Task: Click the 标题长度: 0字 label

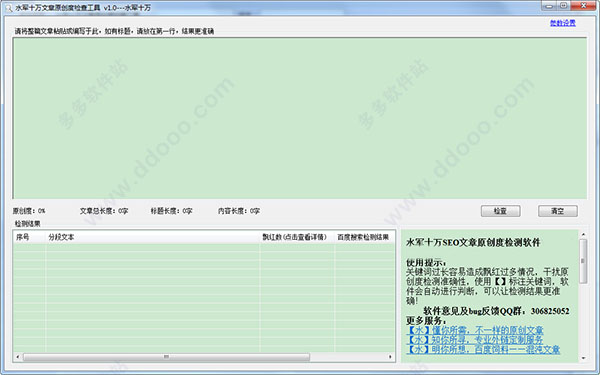Action: click(171, 211)
